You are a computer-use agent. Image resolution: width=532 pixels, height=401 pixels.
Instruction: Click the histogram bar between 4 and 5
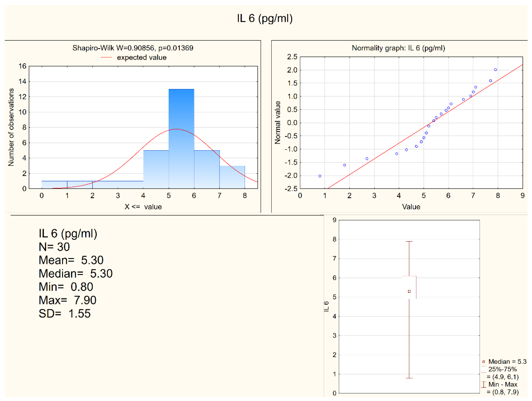point(156,170)
